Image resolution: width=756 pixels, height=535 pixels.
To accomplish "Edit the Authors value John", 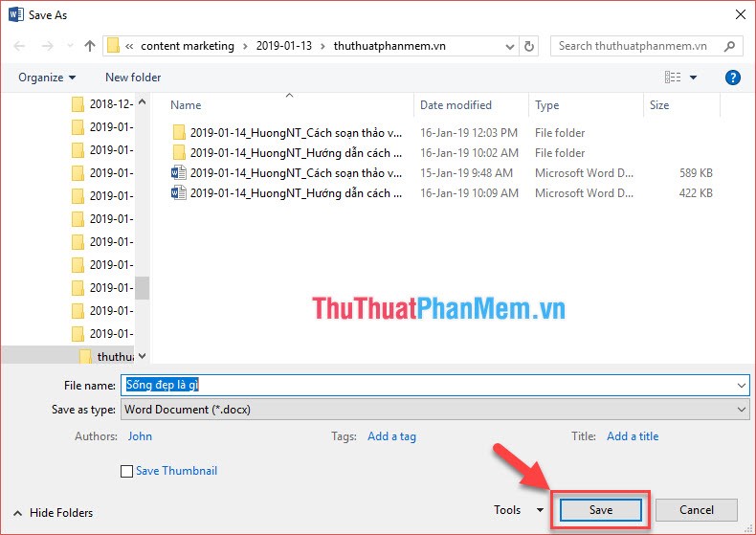I will point(140,436).
